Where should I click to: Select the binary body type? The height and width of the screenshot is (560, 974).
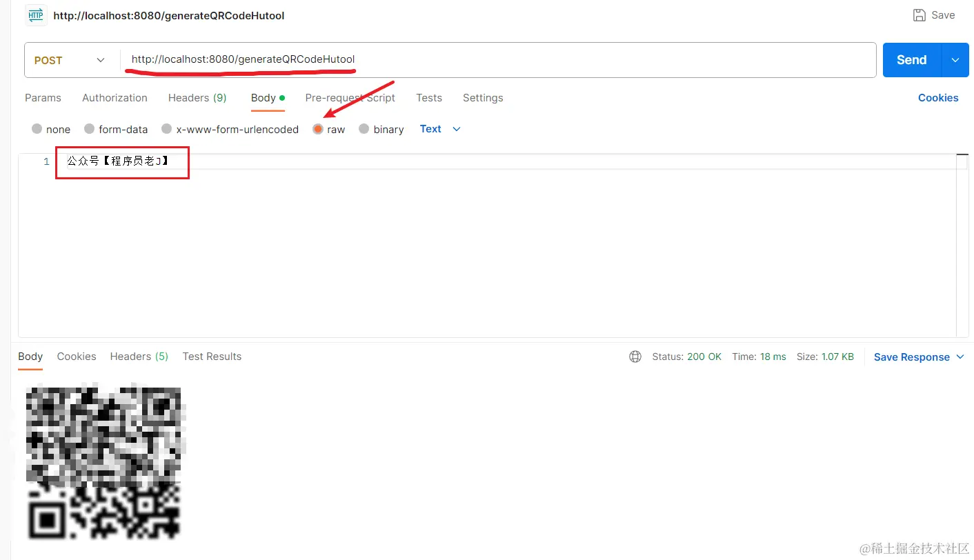click(364, 129)
